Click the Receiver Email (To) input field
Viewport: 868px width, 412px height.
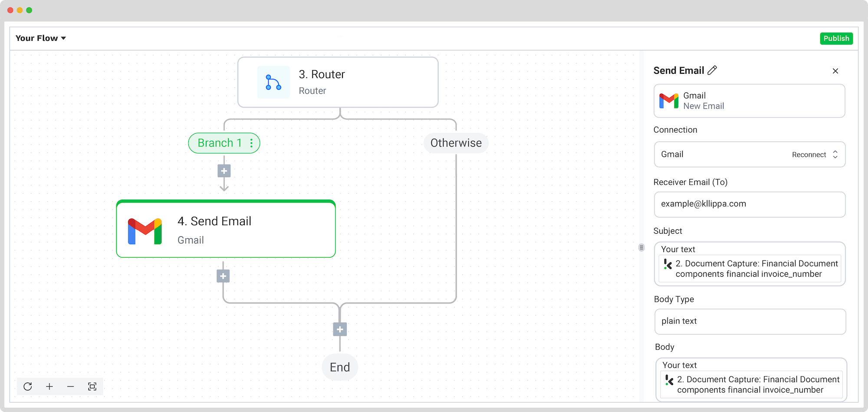[x=750, y=204]
